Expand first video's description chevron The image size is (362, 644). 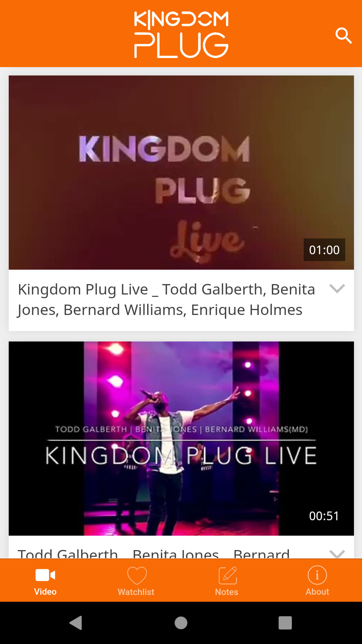pyautogui.click(x=337, y=288)
